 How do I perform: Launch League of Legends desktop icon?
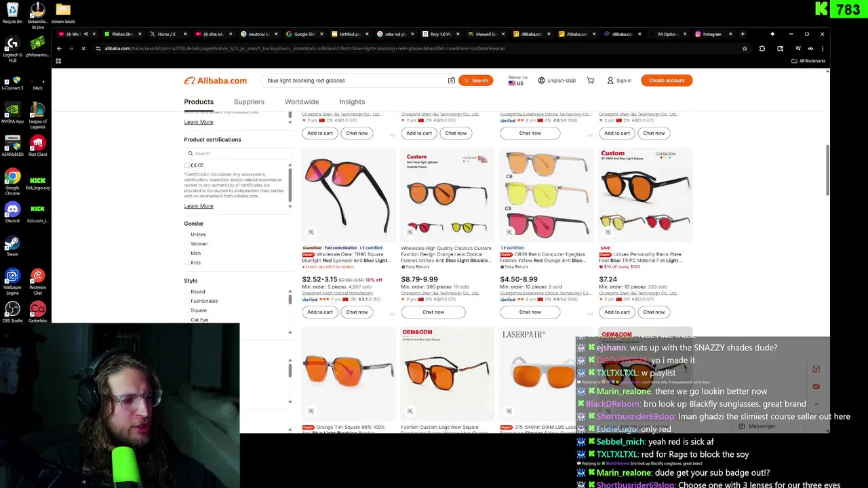point(37,115)
